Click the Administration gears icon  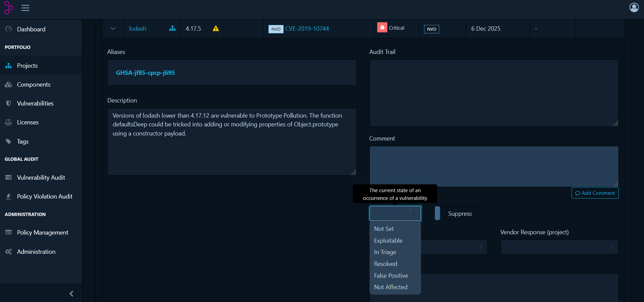click(9, 251)
